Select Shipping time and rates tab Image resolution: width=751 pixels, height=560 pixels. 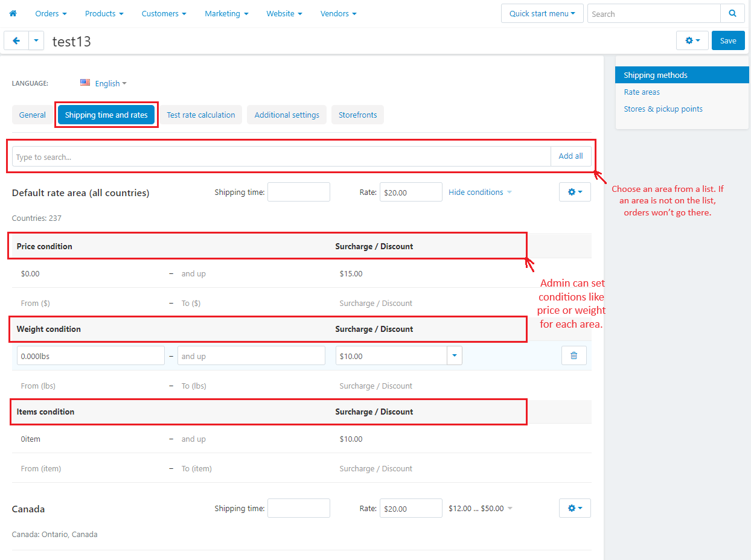point(106,115)
